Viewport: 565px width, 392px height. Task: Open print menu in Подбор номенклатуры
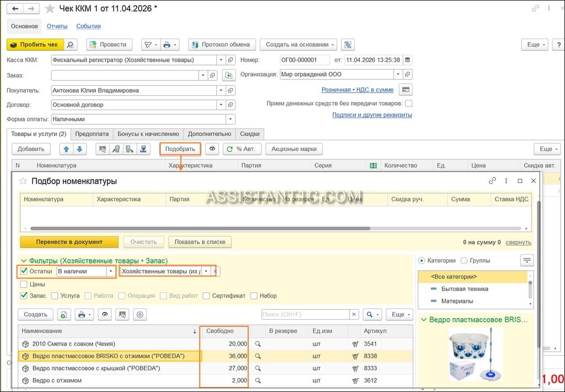[x=84, y=315]
